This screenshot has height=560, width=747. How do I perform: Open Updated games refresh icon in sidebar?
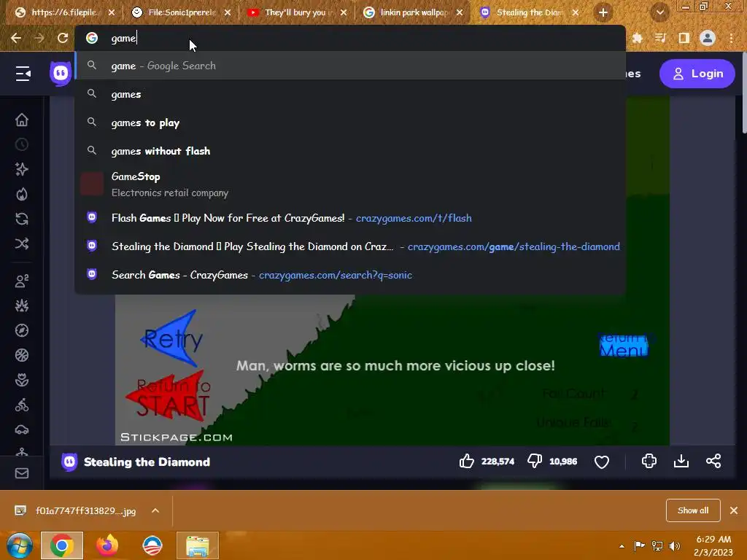21,219
